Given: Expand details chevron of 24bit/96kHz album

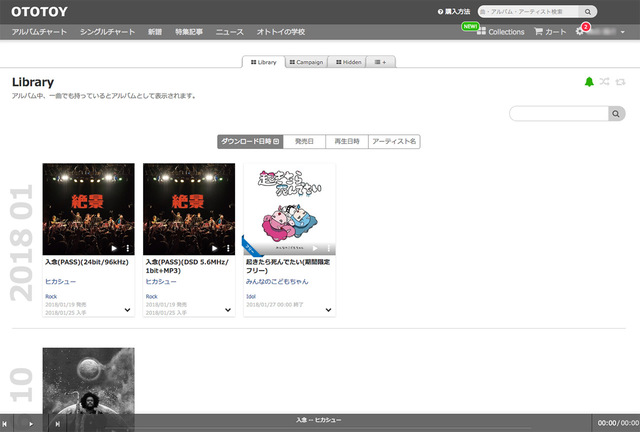Looking at the screenshot, I should click(127, 310).
